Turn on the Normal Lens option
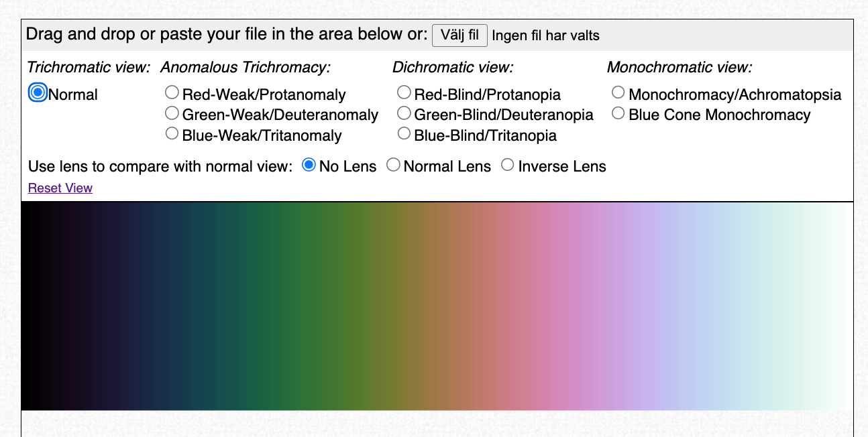Image resolution: width=868 pixels, height=437 pixels. click(x=393, y=165)
